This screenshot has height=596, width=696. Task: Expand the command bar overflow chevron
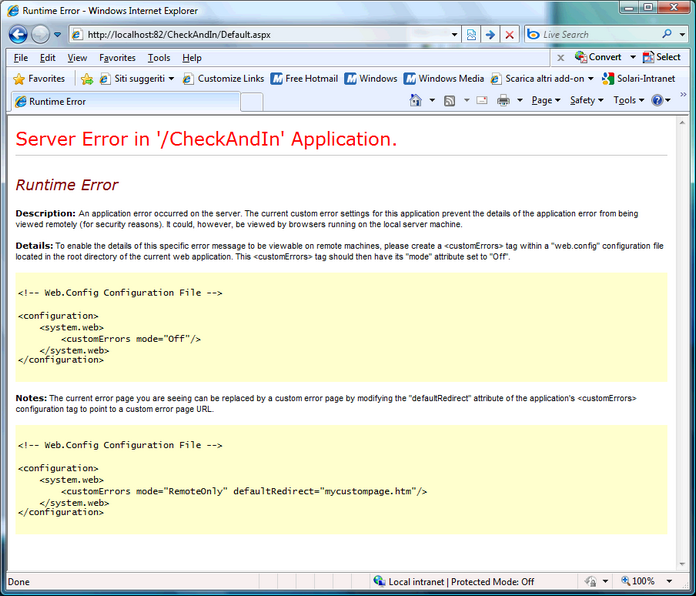click(x=683, y=94)
